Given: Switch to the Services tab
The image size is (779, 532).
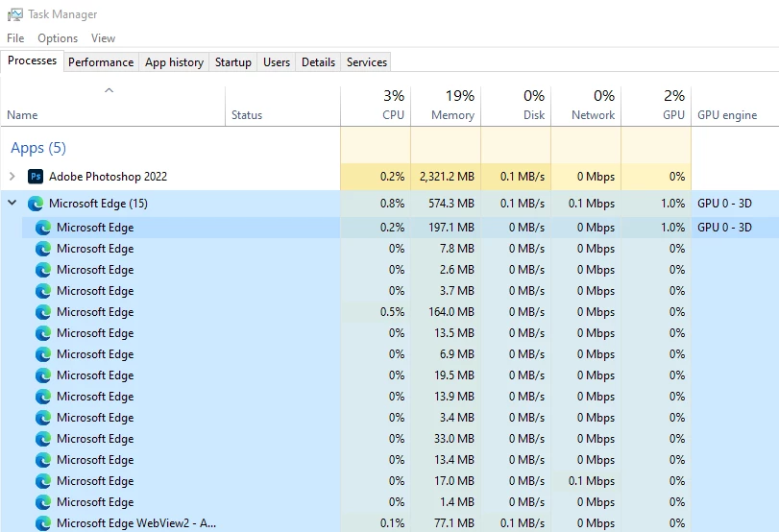Looking at the screenshot, I should click(x=367, y=62).
